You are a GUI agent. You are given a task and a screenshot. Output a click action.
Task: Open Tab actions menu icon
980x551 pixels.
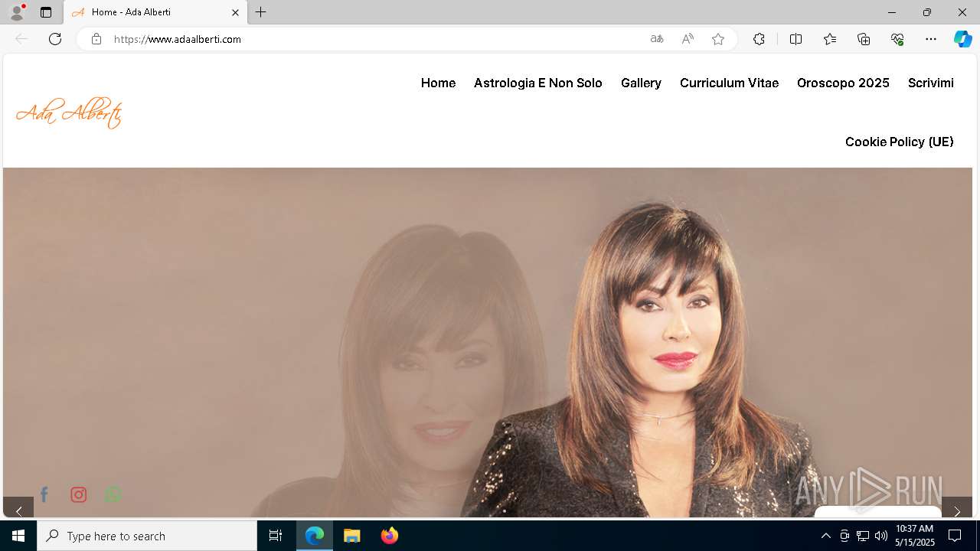click(x=46, y=12)
